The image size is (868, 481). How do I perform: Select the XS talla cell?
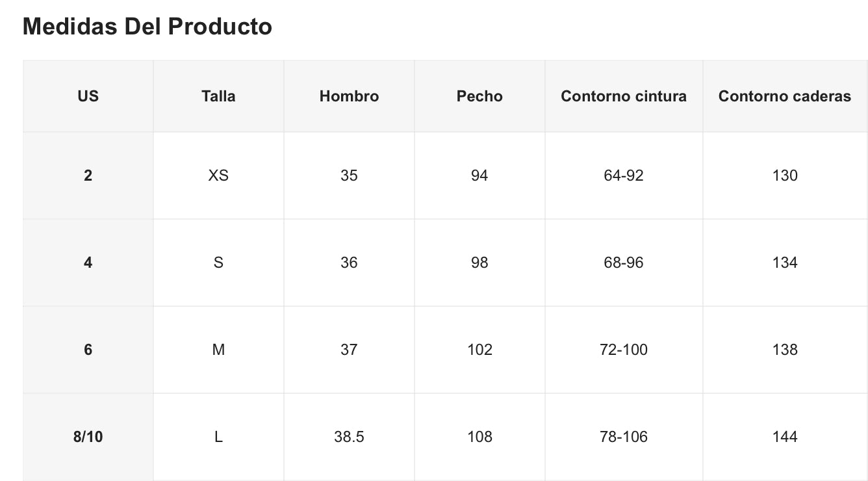tap(218, 175)
